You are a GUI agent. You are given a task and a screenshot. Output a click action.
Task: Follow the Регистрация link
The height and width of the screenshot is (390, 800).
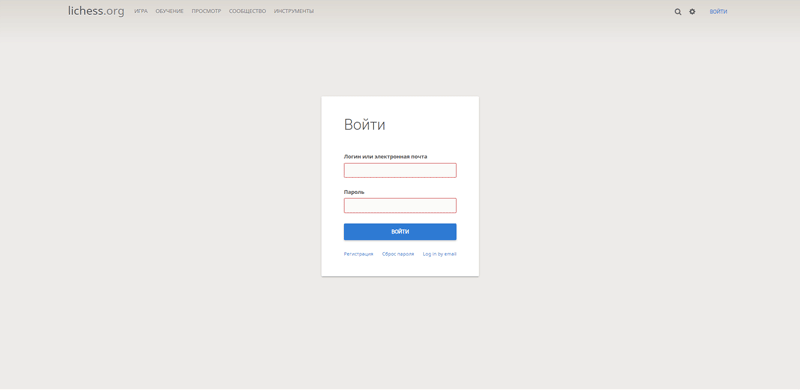tap(358, 254)
